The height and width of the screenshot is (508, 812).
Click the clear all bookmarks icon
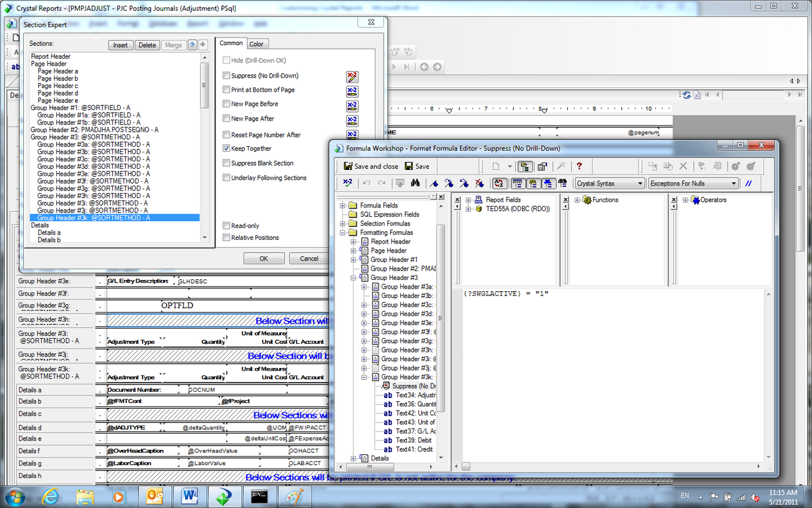pos(479,183)
